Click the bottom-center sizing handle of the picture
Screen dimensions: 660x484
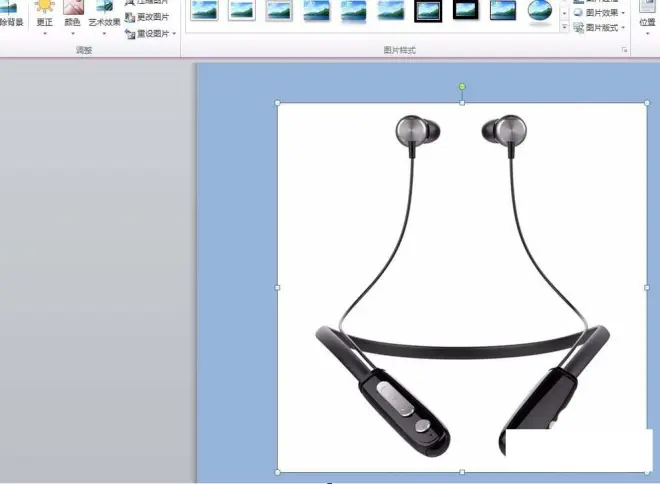coord(462,472)
